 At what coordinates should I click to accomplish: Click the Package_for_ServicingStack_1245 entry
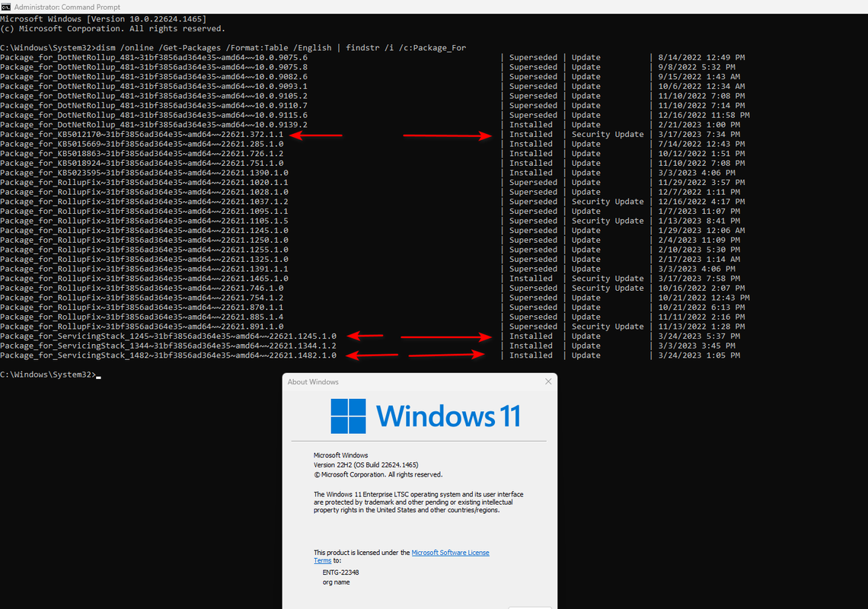click(168, 336)
